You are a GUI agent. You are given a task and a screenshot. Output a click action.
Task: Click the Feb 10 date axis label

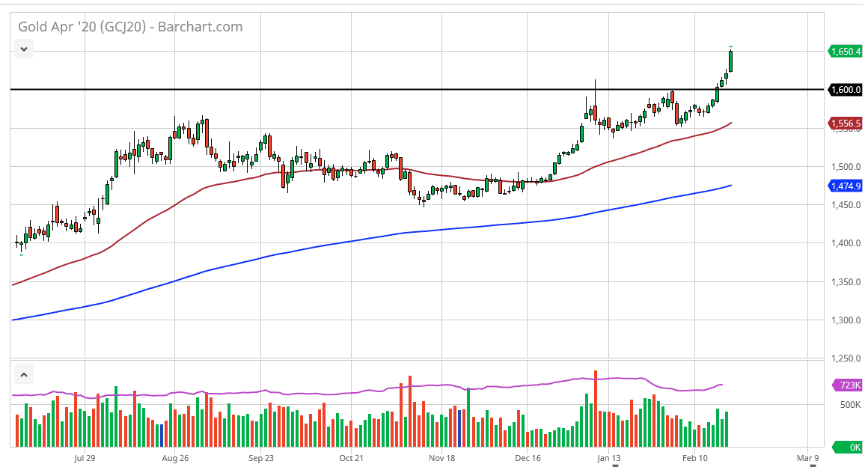696,458
